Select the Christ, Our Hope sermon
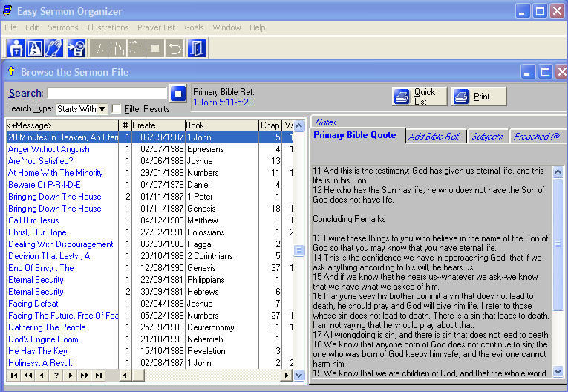 pyautogui.click(x=37, y=232)
